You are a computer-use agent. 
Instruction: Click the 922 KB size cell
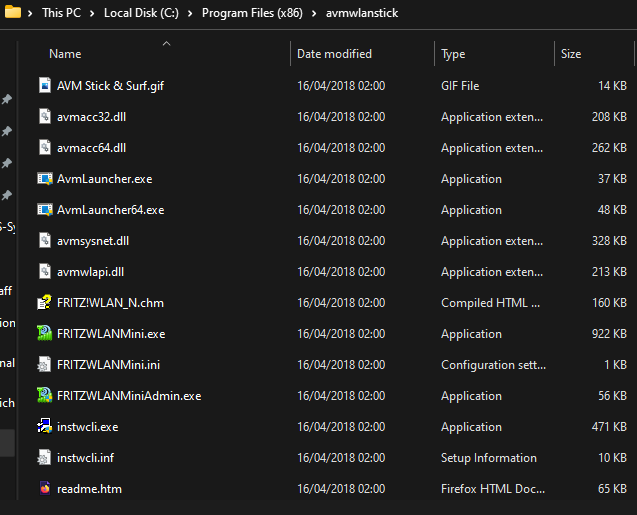click(609, 334)
